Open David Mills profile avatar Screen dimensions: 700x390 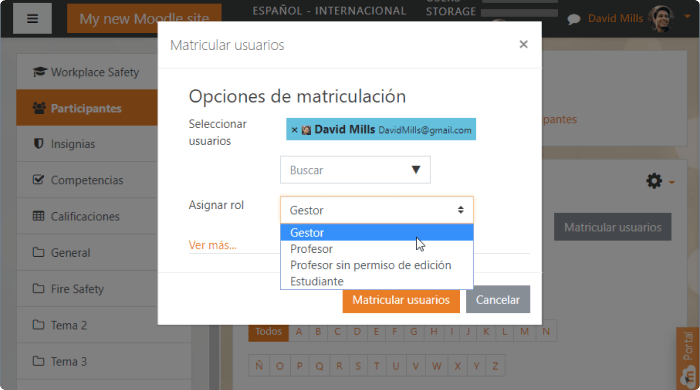(x=662, y=19)
